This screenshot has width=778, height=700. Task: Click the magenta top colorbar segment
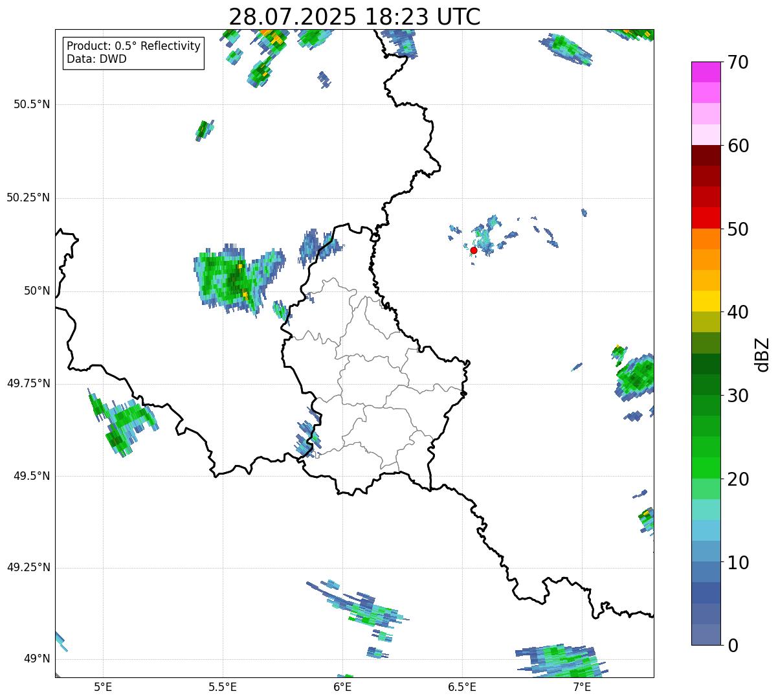706,72
